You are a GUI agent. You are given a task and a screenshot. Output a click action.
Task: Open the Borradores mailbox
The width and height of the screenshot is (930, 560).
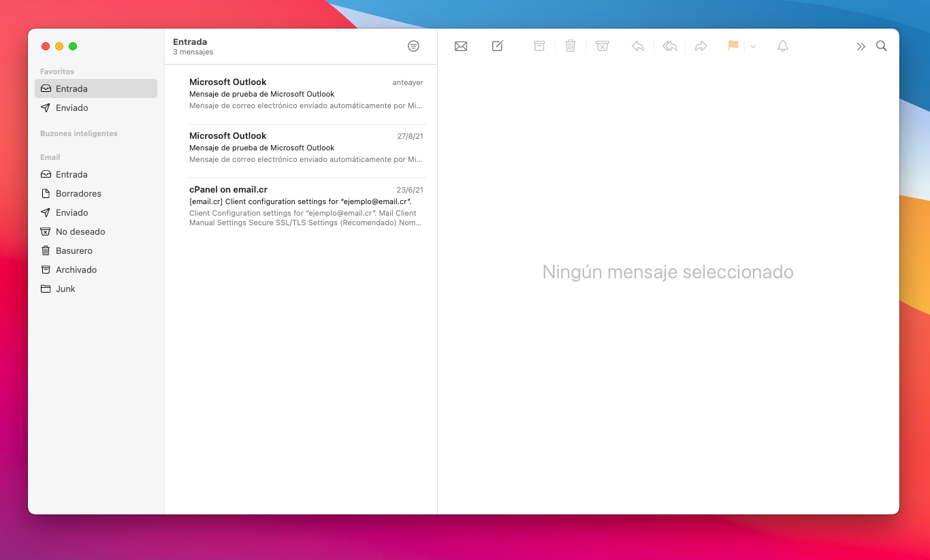(78, 193)
